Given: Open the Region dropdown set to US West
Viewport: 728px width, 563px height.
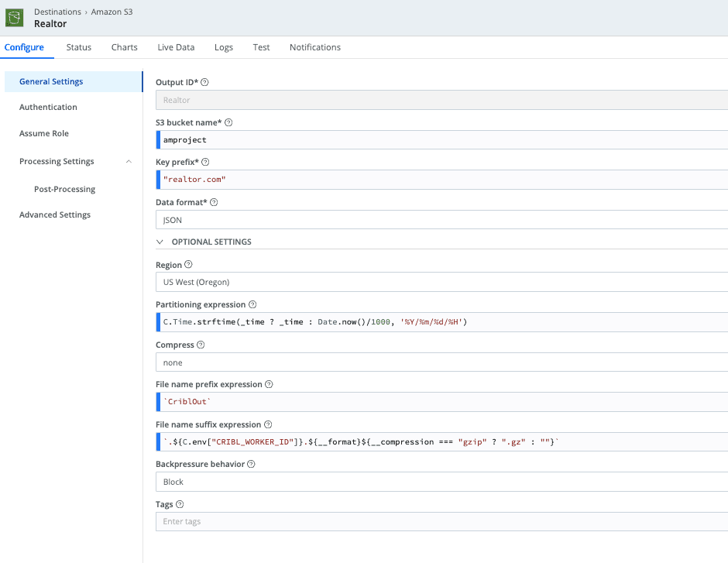Looking at the screenshot, I should [441, 282].
